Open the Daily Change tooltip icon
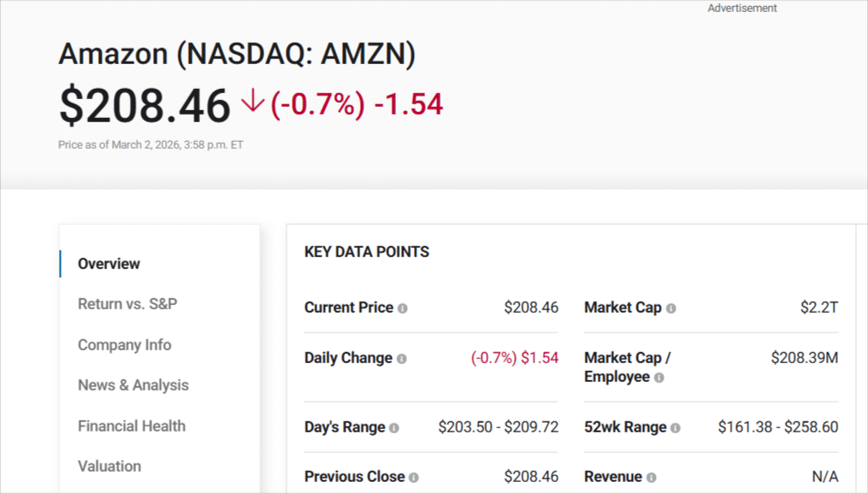Image resolution: width=868 pixels, height=493 pixels. click(x=400, y=359)
